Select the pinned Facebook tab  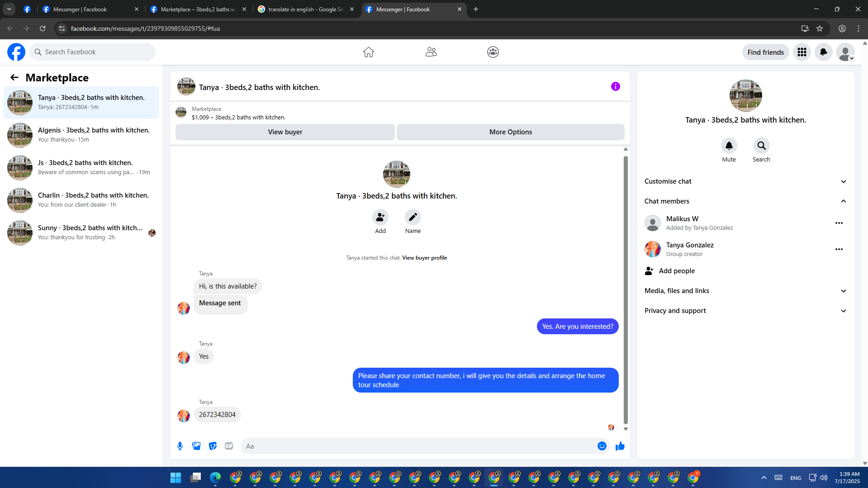[x=27, y=9]
